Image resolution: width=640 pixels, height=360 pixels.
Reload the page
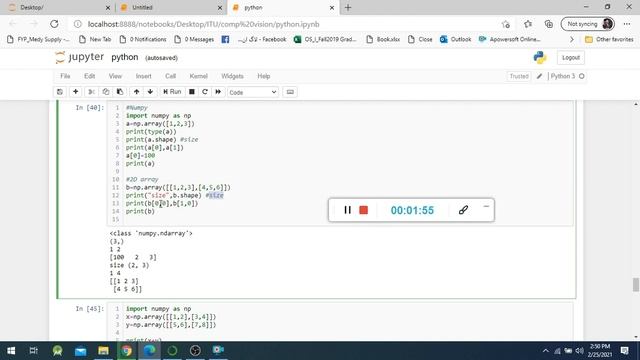[x=54, y=24]
